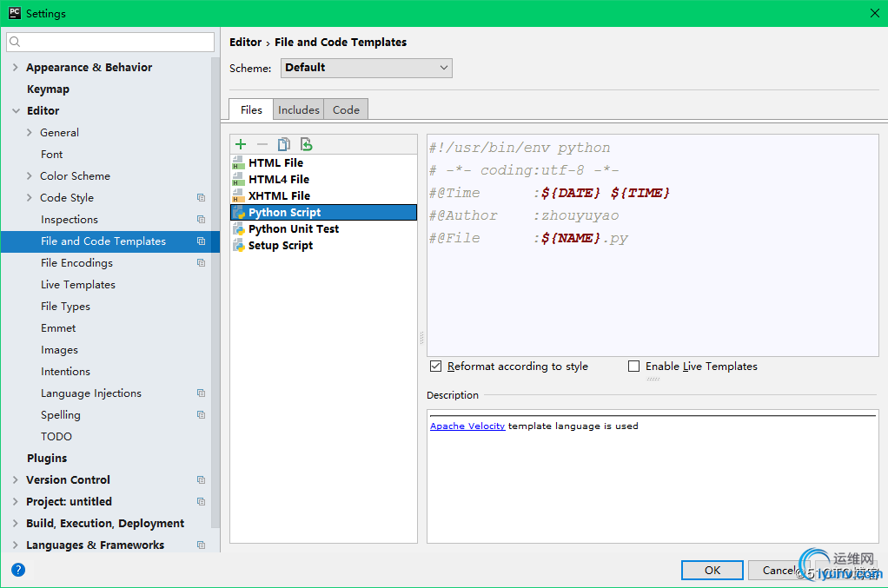Uncheck Reformat according to style

pyautogui.click(x=435, y=367)
